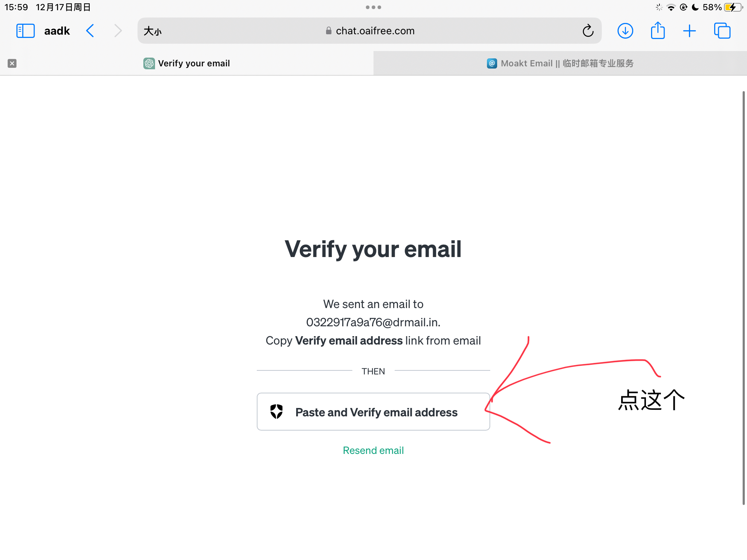Click the chat.oaifree.com address field
747x560 pixels.
369,31
